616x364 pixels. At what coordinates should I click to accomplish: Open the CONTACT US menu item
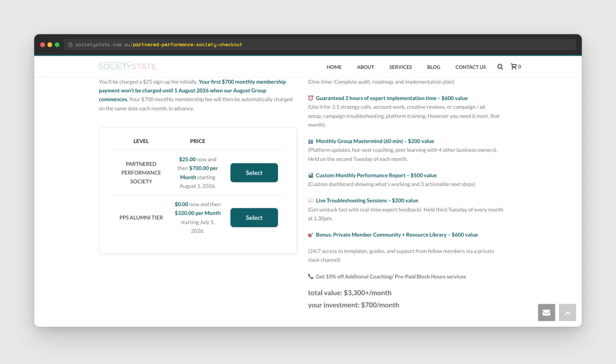point(471,67)
